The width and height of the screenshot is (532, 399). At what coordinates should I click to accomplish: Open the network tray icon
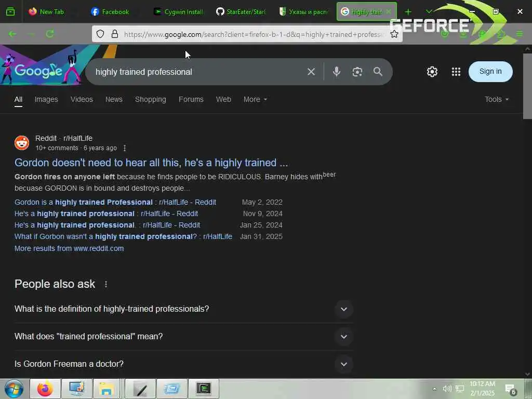pos(460,389)
